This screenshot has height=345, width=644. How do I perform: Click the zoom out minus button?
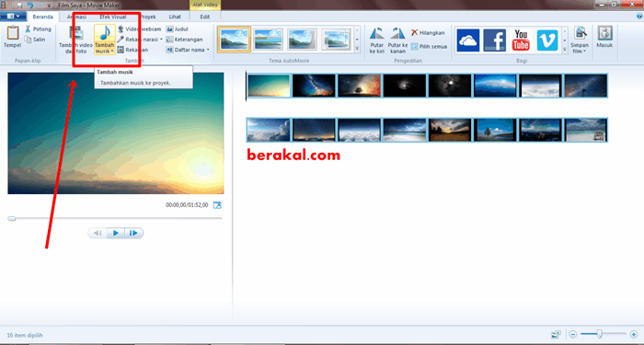coord(573,334)
